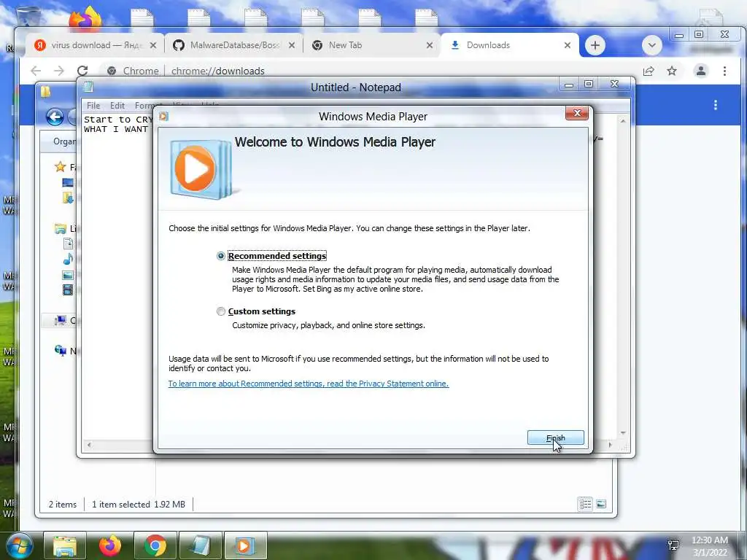Viewport: 747px width, 560px height.
Task: Bookmark this page with the star icon
Action: point(672,71)
